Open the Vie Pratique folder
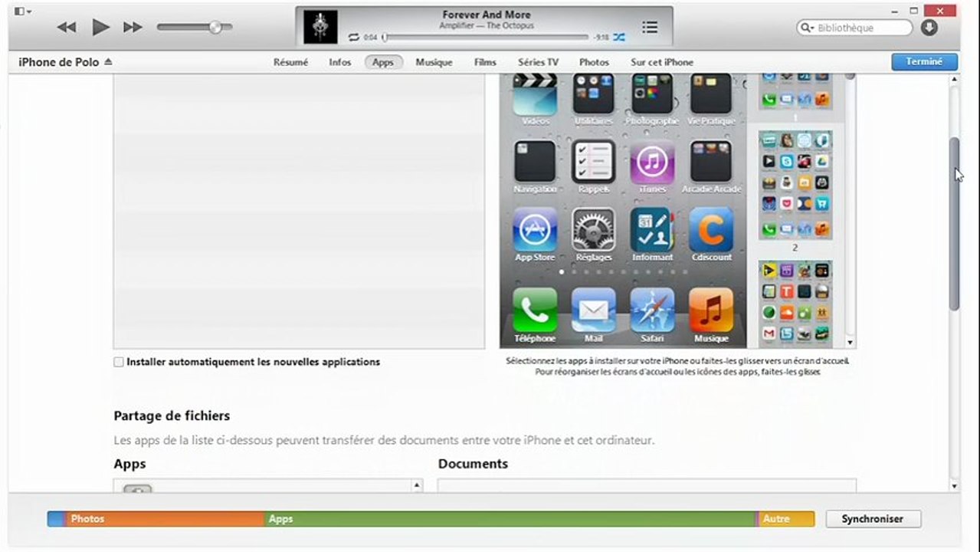Screen dimensions: 980x552 [x=711, y=94]
